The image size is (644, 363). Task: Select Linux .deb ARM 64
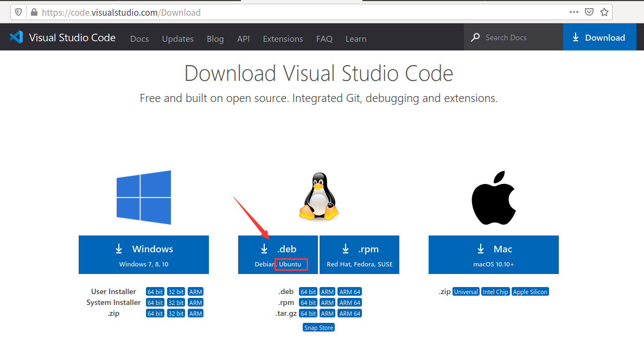[x=350, y=291]
